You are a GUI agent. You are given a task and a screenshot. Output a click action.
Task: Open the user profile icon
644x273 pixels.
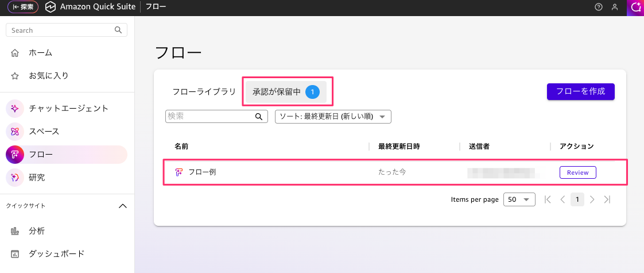615,7
